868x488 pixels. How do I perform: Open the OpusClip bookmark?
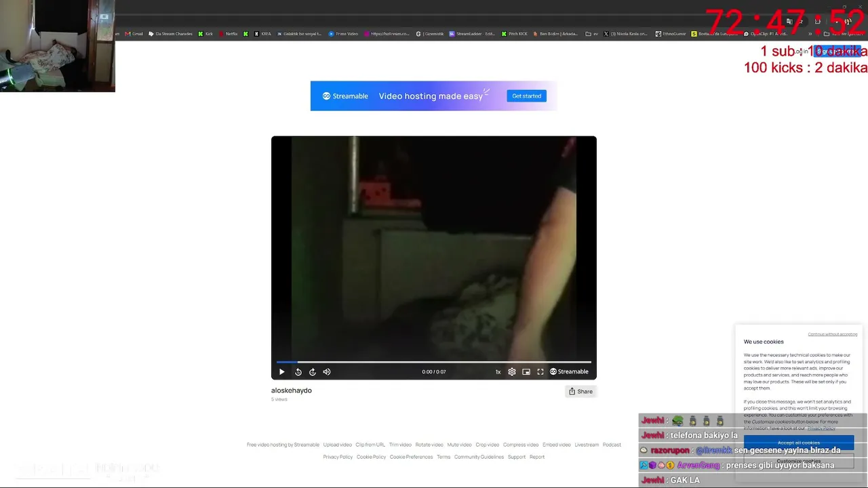[765, 34]
